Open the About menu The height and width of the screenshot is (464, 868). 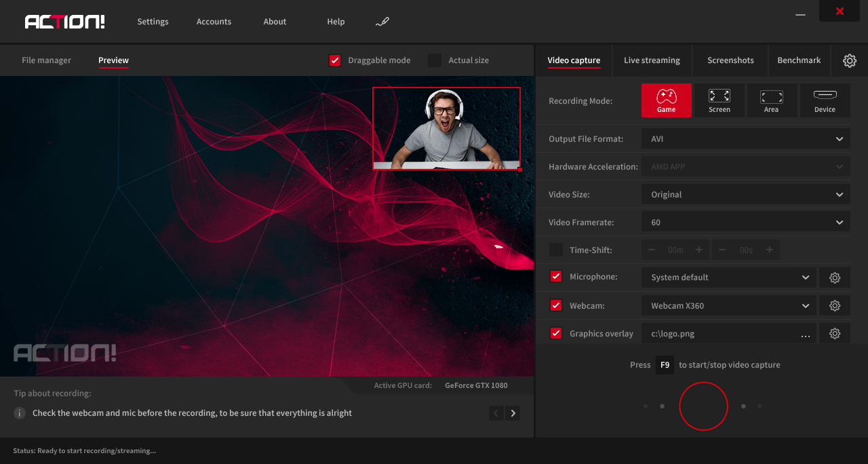(275, 22)
